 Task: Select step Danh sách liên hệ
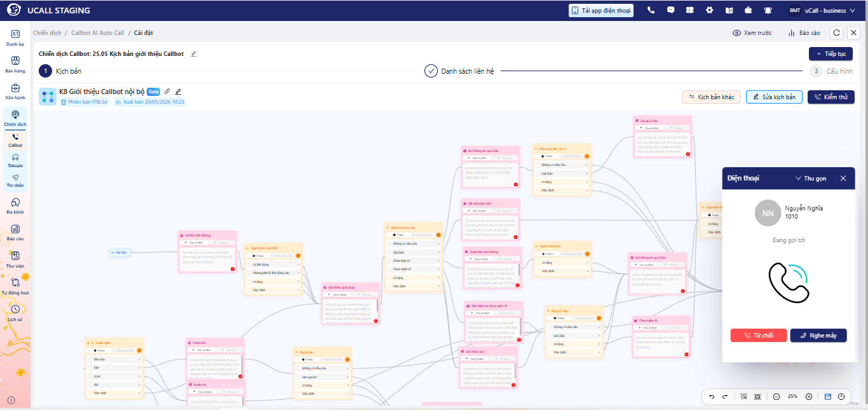(459, 71)
